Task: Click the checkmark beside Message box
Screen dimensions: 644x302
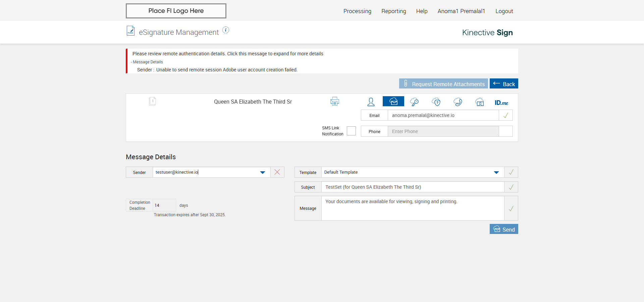Action: 511,208
